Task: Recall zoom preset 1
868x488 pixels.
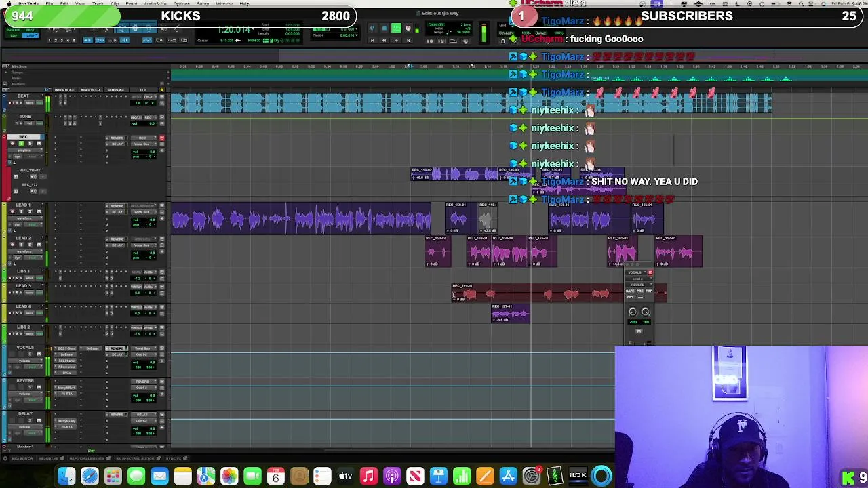Action: [x=50, y=41]
